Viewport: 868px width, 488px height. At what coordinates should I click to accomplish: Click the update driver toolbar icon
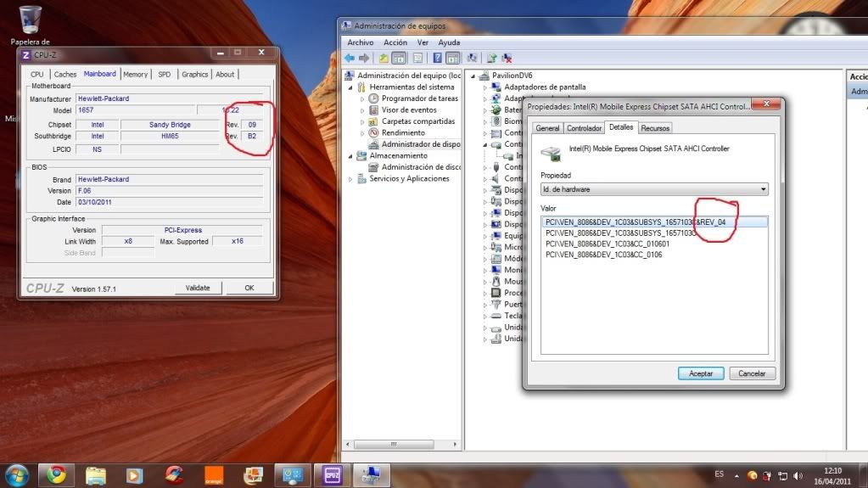coord(491,59)
